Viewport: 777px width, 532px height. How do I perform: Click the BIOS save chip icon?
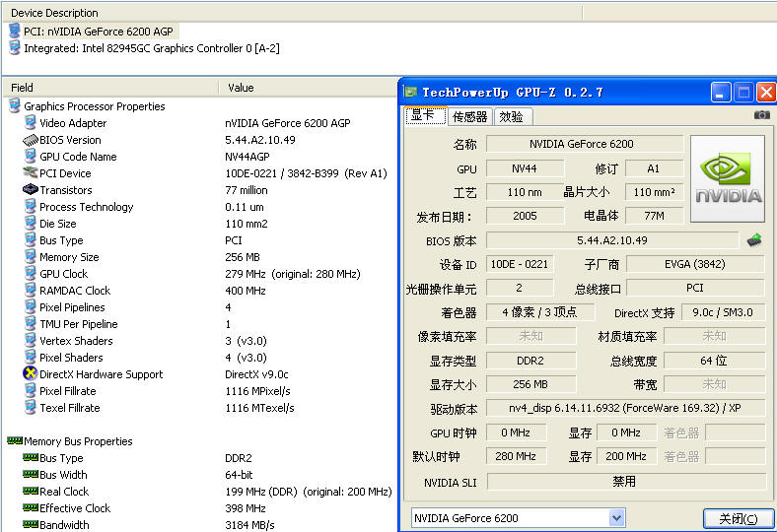coord(753,240)
